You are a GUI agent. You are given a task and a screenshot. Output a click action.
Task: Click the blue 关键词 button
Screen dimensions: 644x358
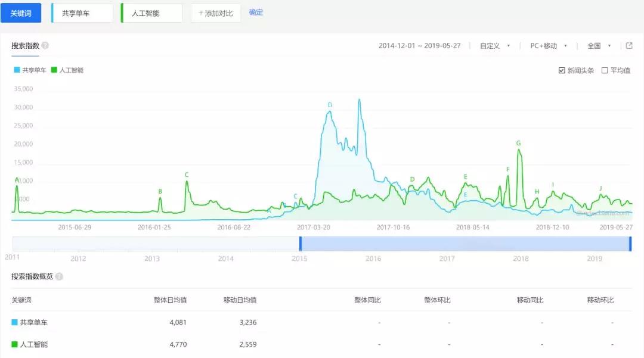coord(21,13)
